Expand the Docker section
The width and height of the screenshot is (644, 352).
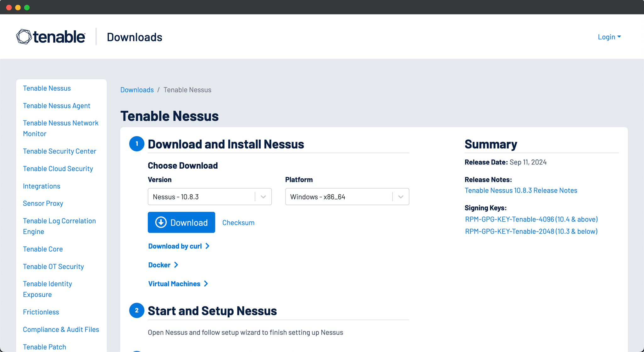(x=163, y=265)
